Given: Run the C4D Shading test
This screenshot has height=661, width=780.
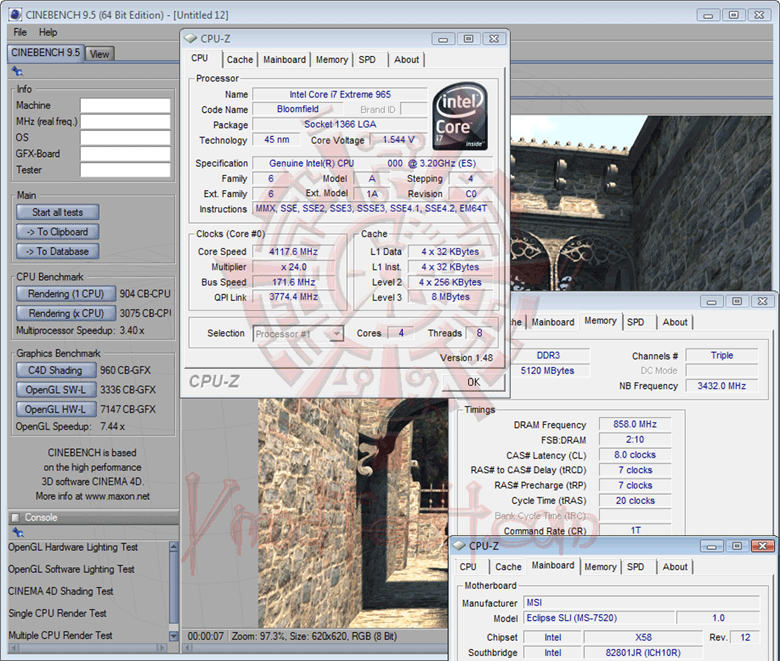Looking at the screenshot, I should (x=56, y=370).
